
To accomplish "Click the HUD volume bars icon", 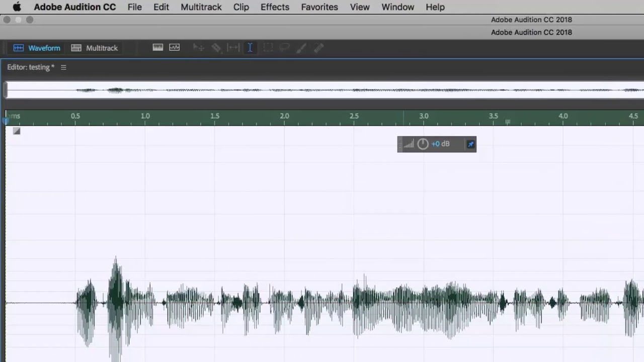I will [409, 144].
